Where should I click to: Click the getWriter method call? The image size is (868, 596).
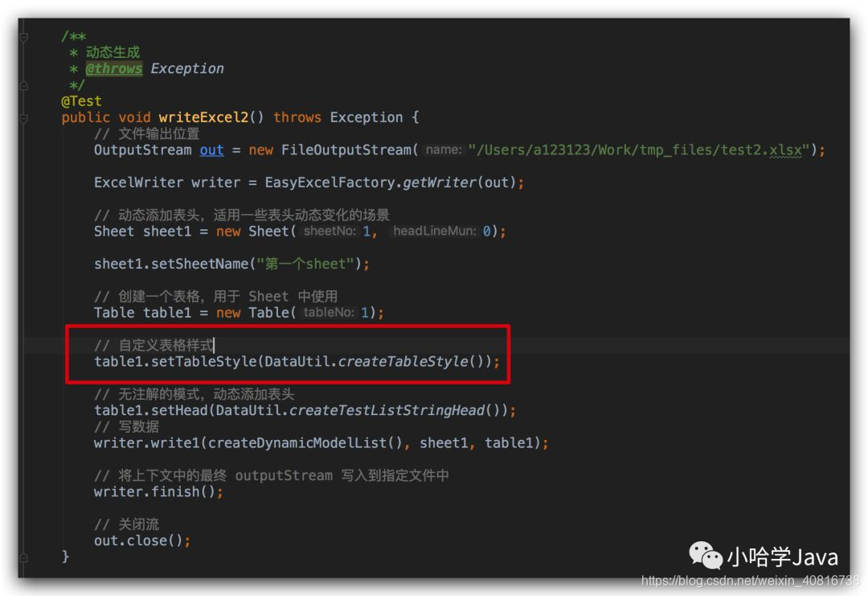pos(440,183)
